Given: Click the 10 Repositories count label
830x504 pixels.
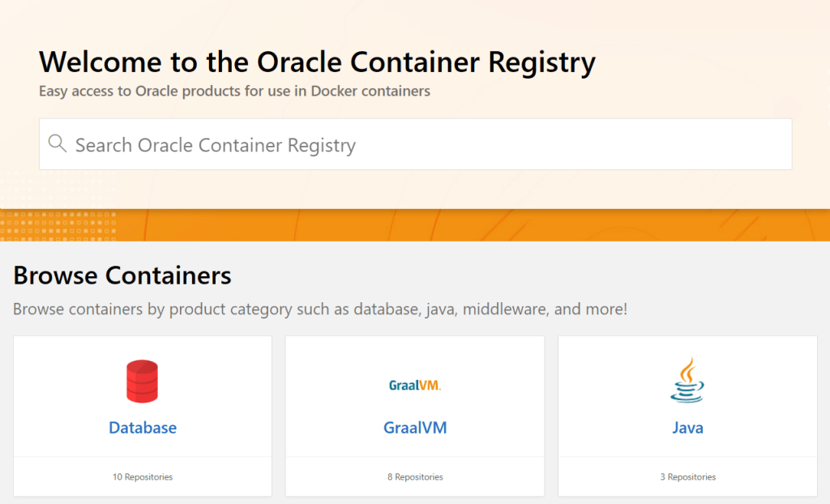Looking at the screenshot, I should tap(143, 477).
